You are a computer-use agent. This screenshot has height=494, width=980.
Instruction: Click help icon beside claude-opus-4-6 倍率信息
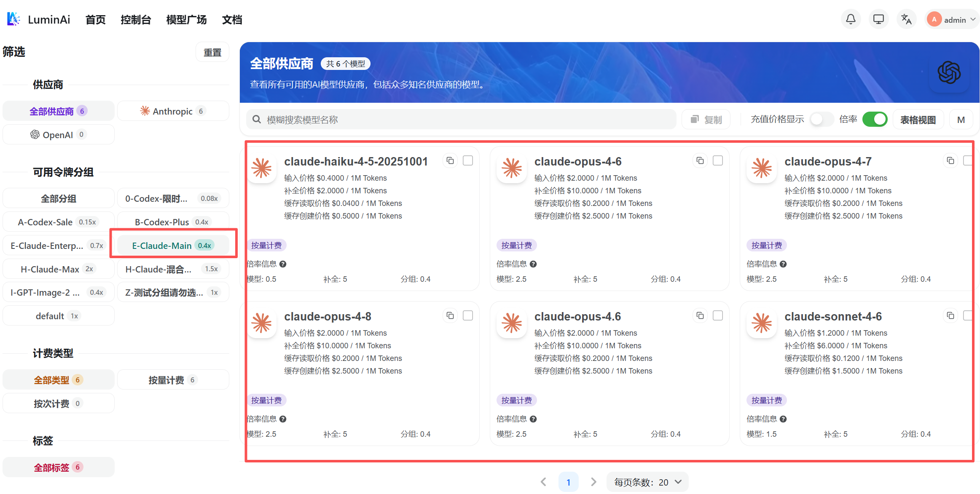coord(533,264)
